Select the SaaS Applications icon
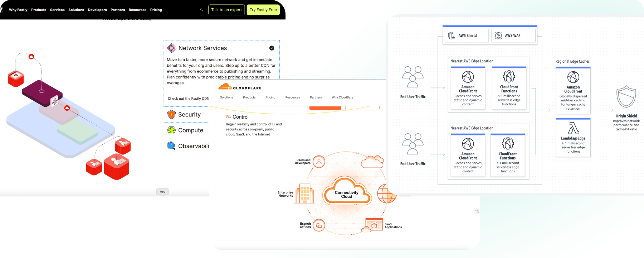644x258 pixels. click(x=372, y=225)
